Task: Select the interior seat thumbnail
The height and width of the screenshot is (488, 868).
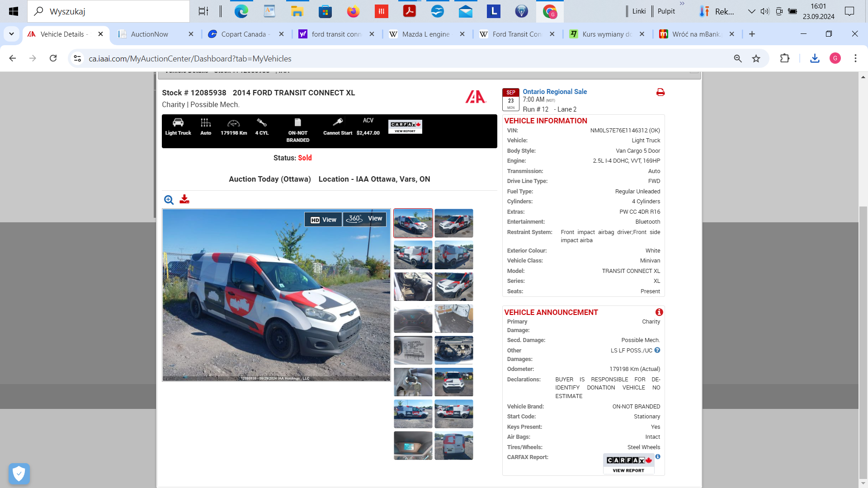Action: pos(413,286)
